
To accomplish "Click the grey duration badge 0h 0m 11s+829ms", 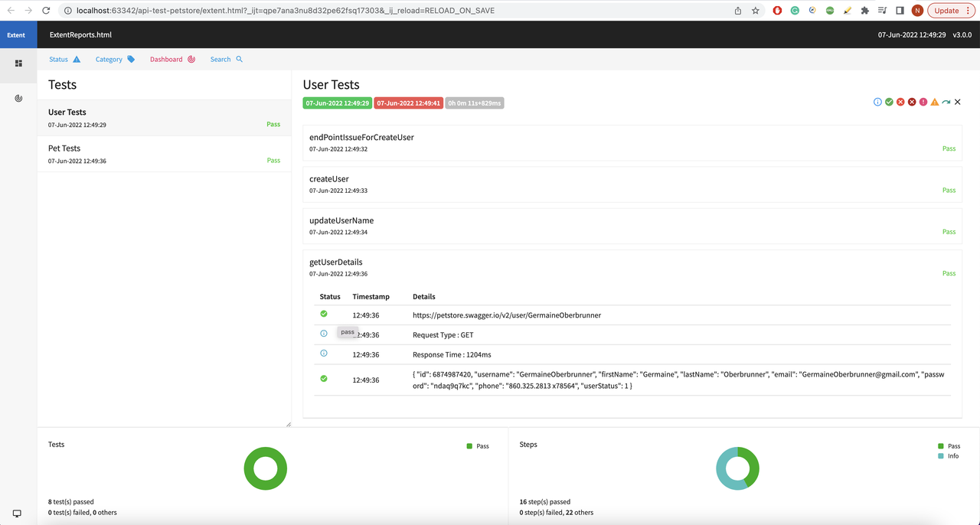I will tap(475, 103).
